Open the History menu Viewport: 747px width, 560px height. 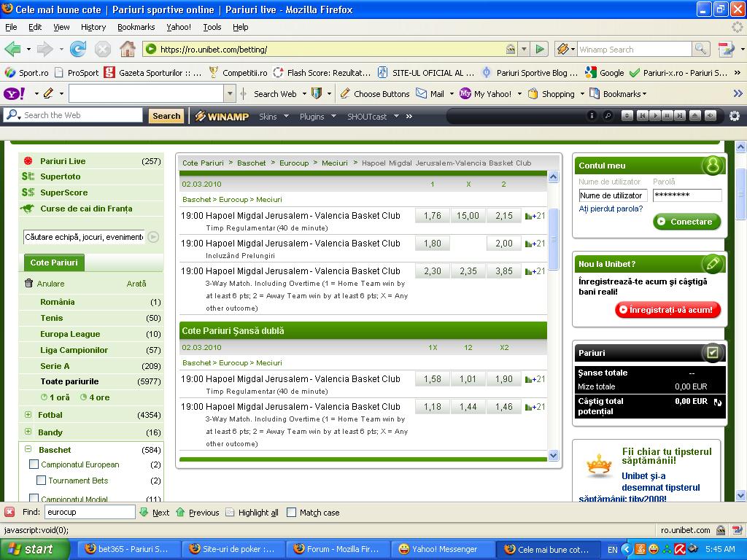[93, 27]
